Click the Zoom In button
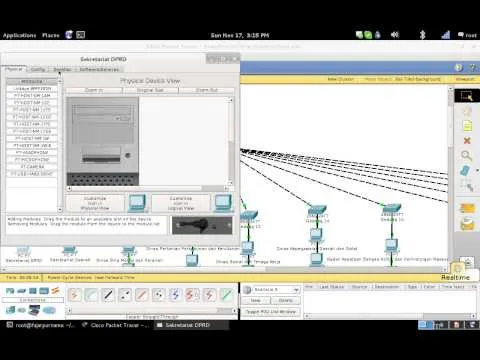This screenshot has width=480, height=360. (94, 90)
